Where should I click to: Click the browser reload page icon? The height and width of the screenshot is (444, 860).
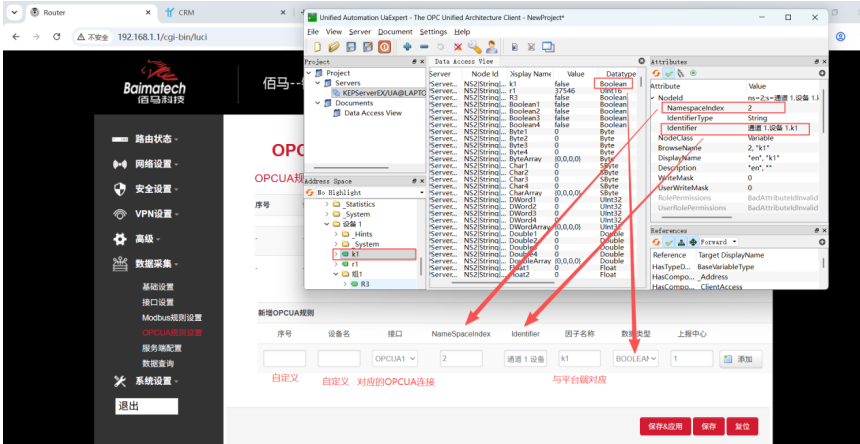56,37
